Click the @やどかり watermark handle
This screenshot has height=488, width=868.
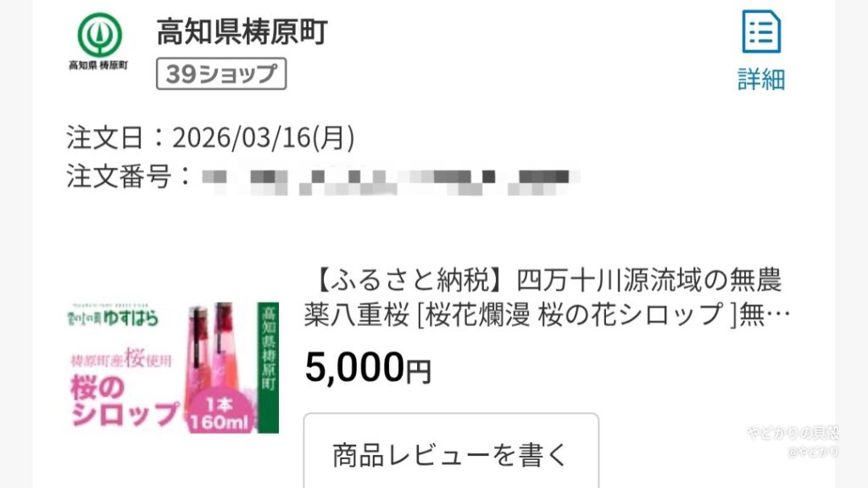[x=812, y=452]
